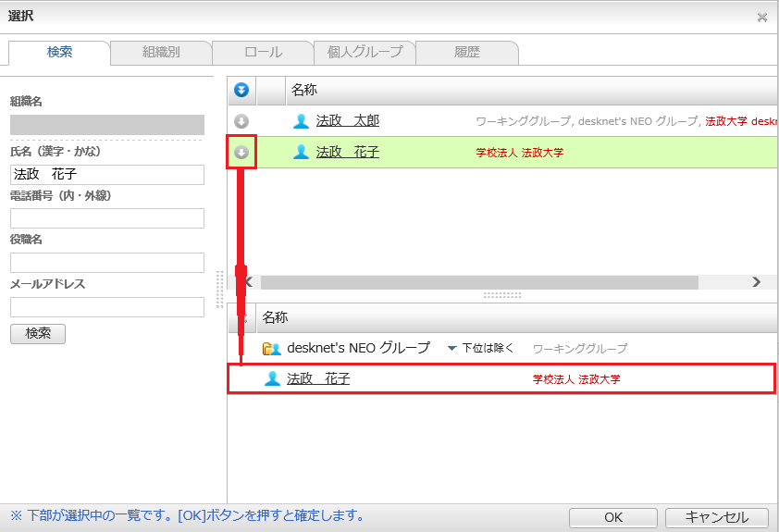Add 法政 太郎 with its down-arrow icon
Viewport: 779px width, 532px height.
pyautogui.click(x=241, y=121)
